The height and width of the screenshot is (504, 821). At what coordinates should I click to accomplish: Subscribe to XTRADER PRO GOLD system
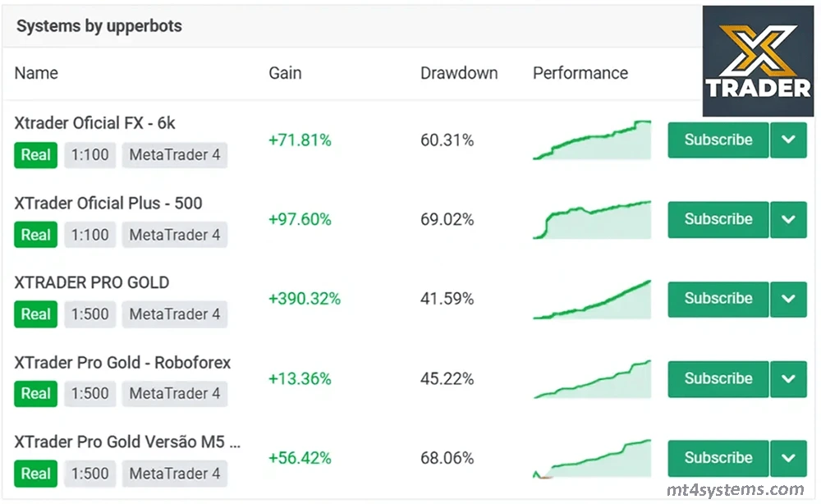pyautogui.click(x=718, y=299)
